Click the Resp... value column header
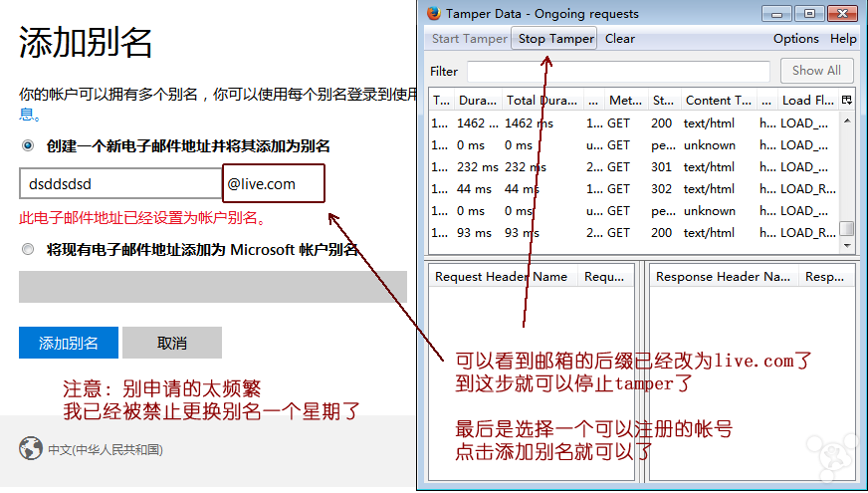The width and height of the screenshot is (868, 493). click(826, 277)
